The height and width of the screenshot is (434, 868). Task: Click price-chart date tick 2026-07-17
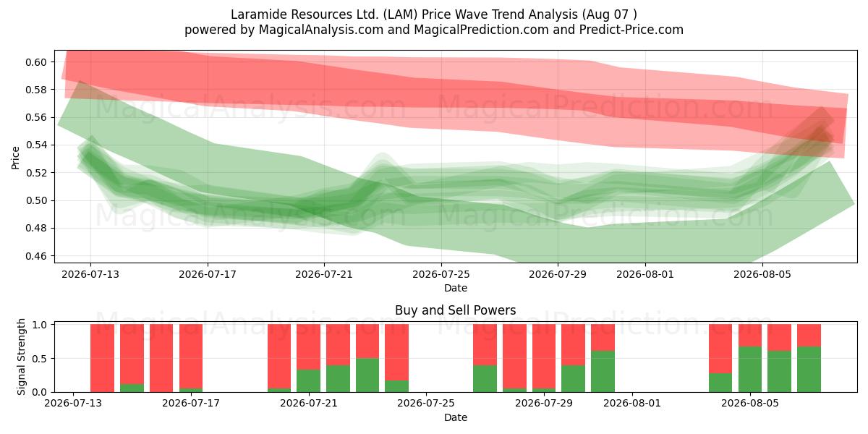(x=208, y=274)
